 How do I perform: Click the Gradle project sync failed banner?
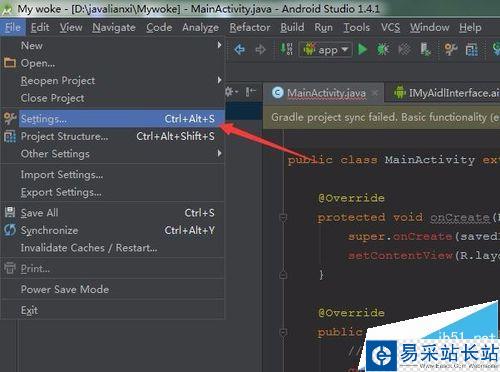click(382, 117)
